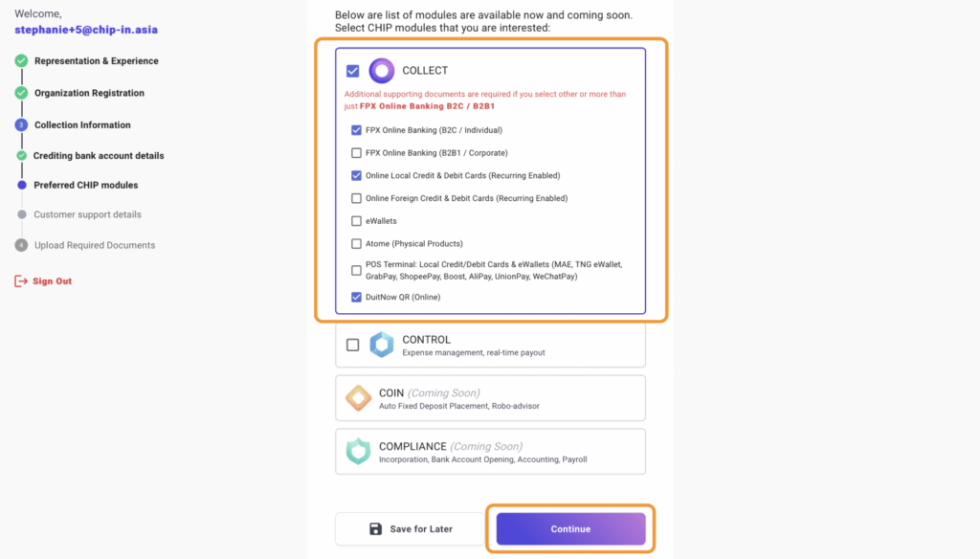Click the orange COIN diamond icon
Image resolution: width=980 pixels, height=559 pixels.
tap(359, 398)
